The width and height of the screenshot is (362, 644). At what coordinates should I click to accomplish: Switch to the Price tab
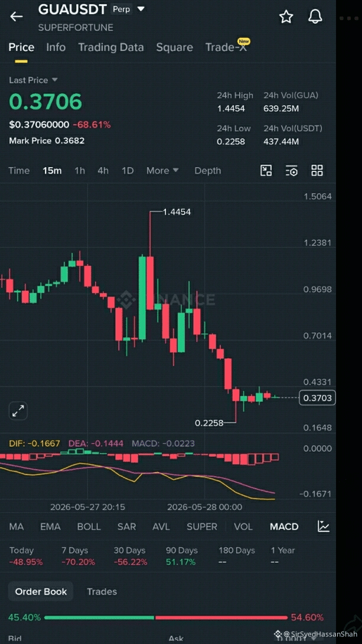(21, 47)
